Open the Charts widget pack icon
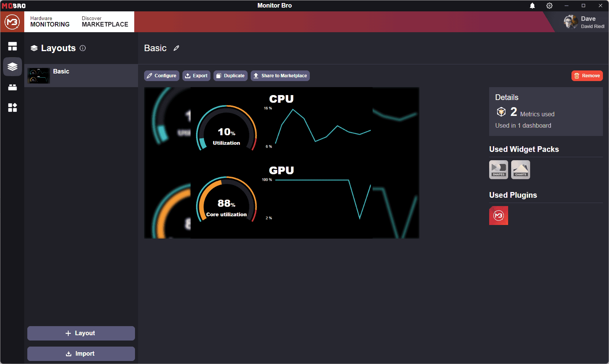This screenshot has width=609, height=364. (521, 170)
